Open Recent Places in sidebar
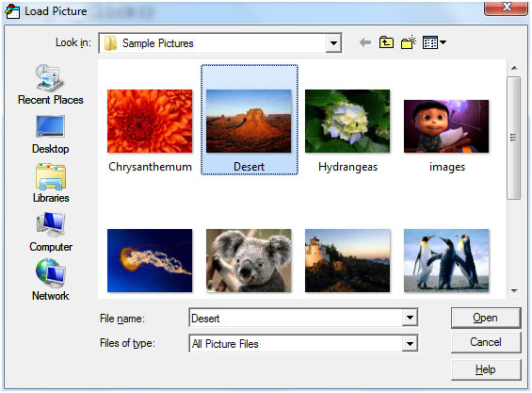532x393 pixels. click(50, 84)
